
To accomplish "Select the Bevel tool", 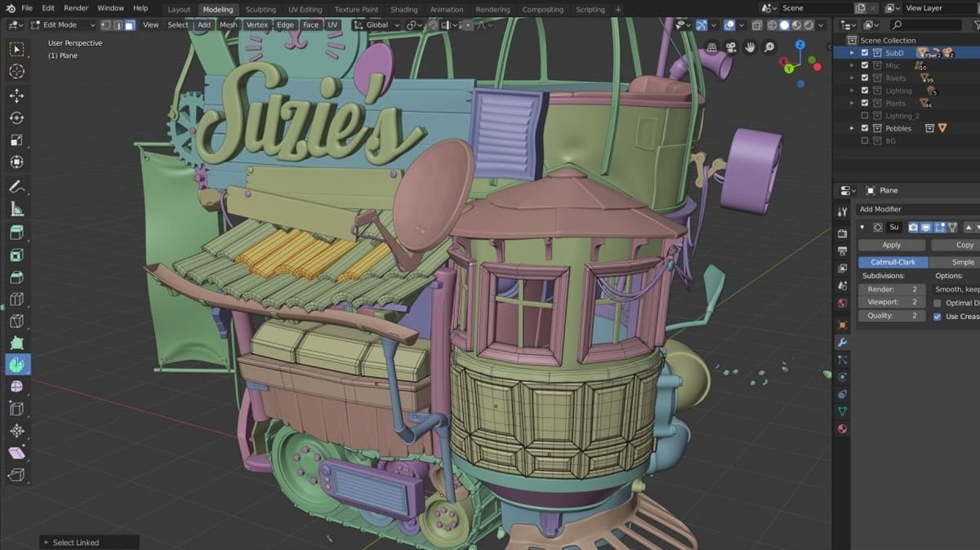I will 16,277.
